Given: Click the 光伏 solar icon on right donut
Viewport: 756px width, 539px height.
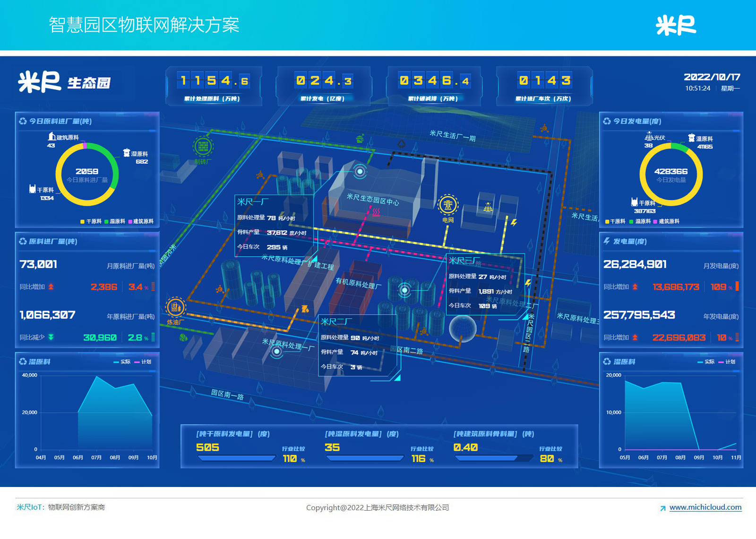Looking at the screenshot, I should [649, 136].
